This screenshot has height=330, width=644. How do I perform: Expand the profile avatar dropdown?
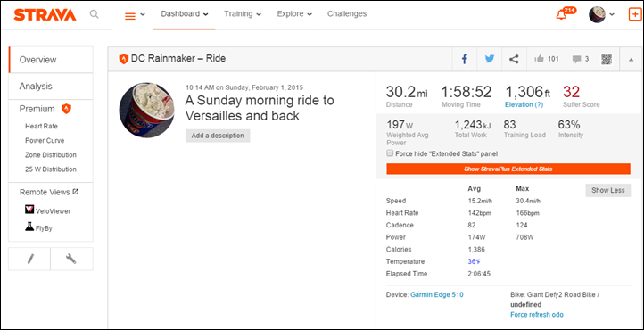point(602,14)
